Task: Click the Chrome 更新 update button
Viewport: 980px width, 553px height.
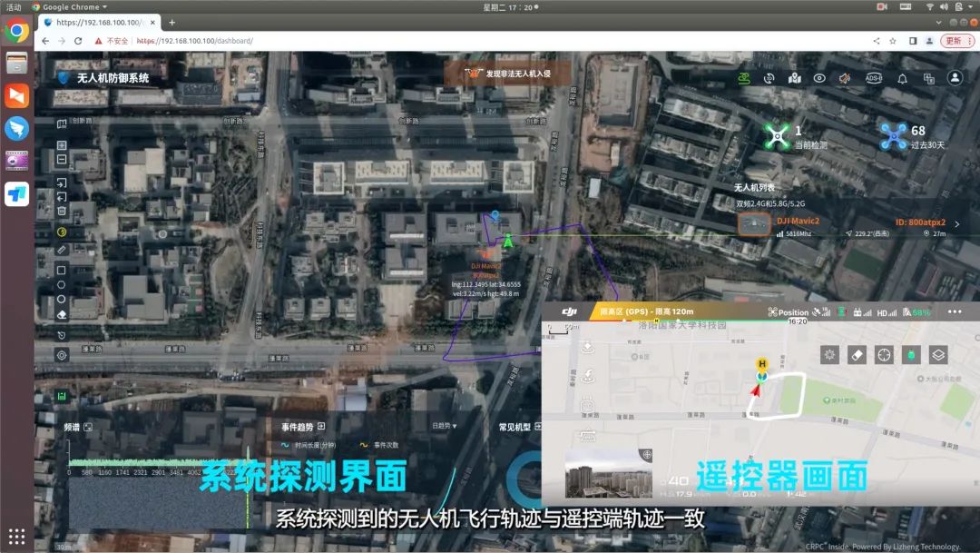Action: 956,41
